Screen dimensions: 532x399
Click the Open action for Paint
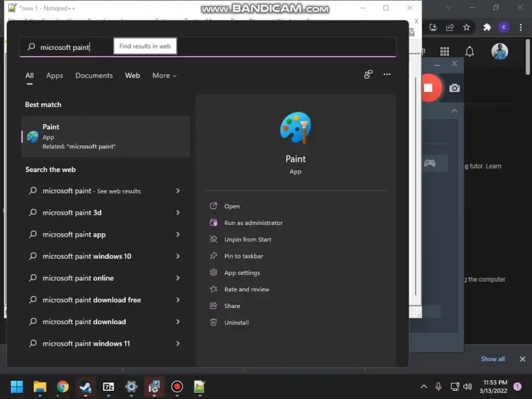(232, 206)
